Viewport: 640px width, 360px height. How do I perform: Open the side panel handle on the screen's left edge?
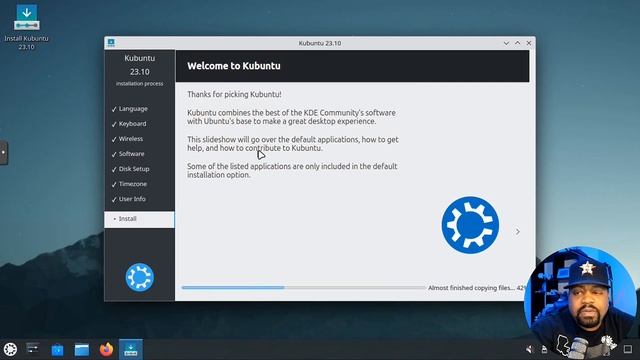pyautogui.click(x=3, y=152)
